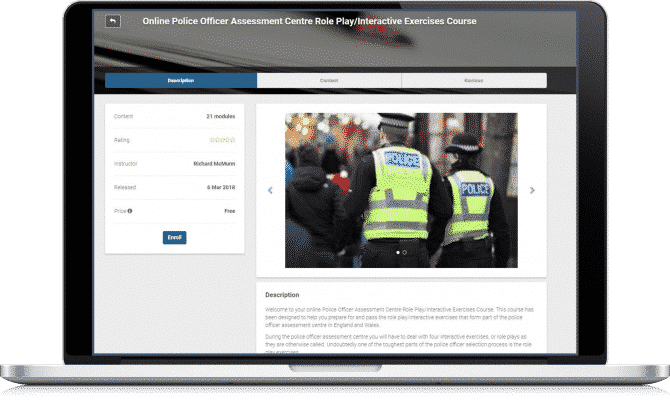This screenshot has width=670, height=400.
Task: Click the Rating label in course details
Action: tap(122, 140)
